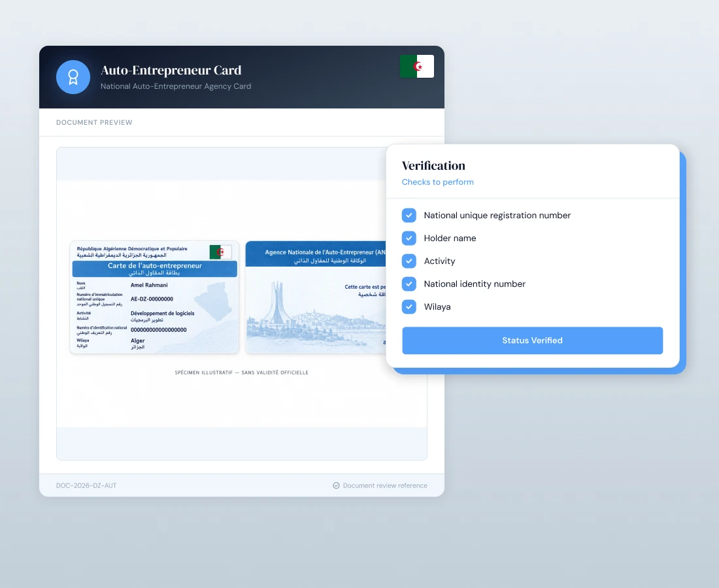This screenshot has width=719, height=588.
Task: Click the National identity number label
Action: coord(475,284)
